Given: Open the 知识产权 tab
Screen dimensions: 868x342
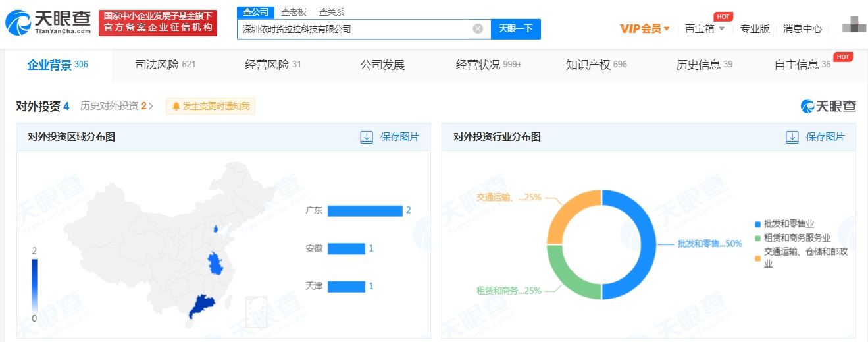Looking at the screenshot, I should [x=596, y=65].
